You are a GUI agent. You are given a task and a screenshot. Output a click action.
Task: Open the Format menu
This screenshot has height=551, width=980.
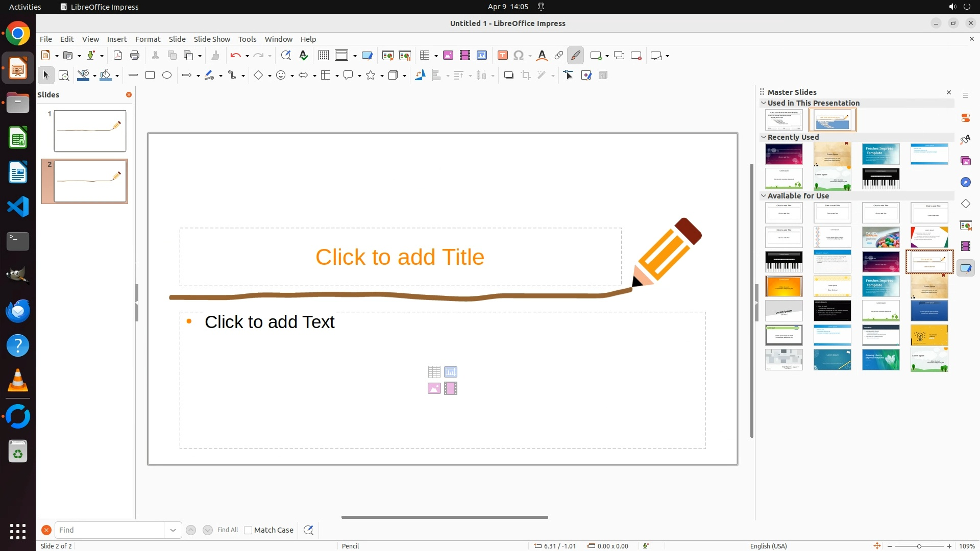[x=148, y=39]
